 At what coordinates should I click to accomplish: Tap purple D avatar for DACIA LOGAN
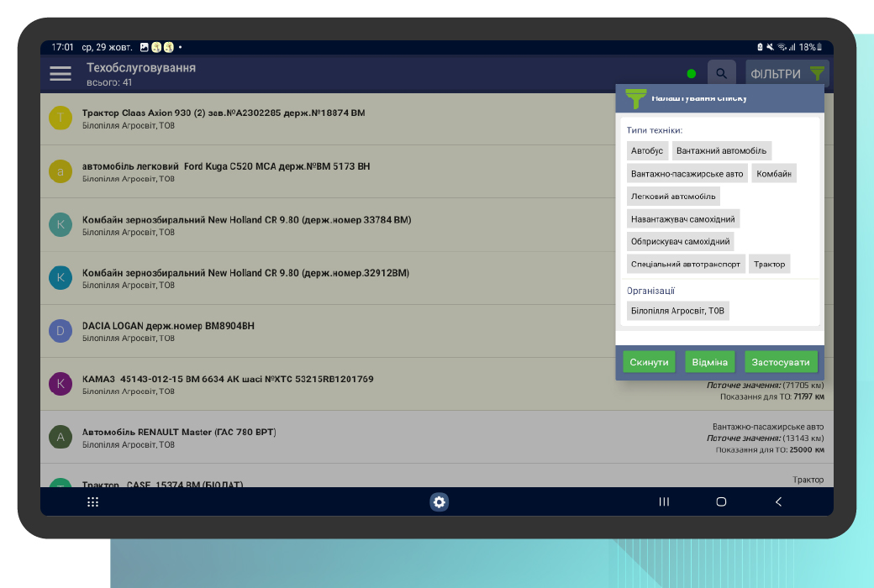point(60,331)
